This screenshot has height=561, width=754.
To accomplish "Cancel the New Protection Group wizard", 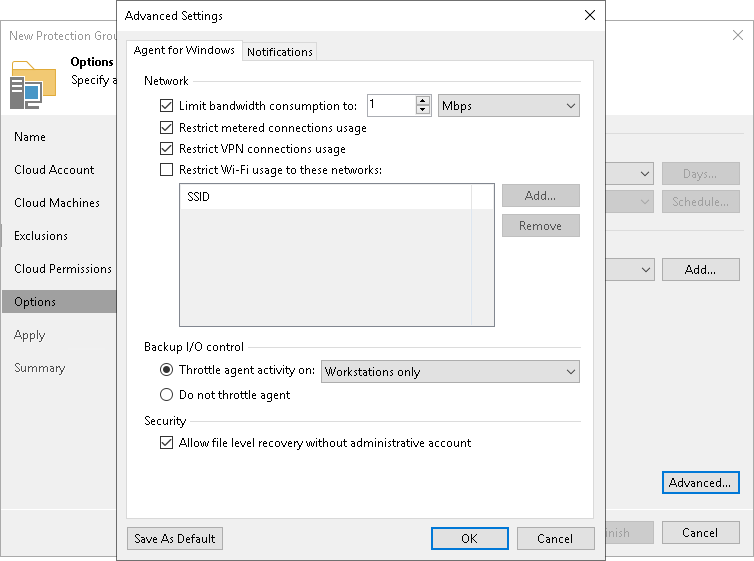I will 700,533.
